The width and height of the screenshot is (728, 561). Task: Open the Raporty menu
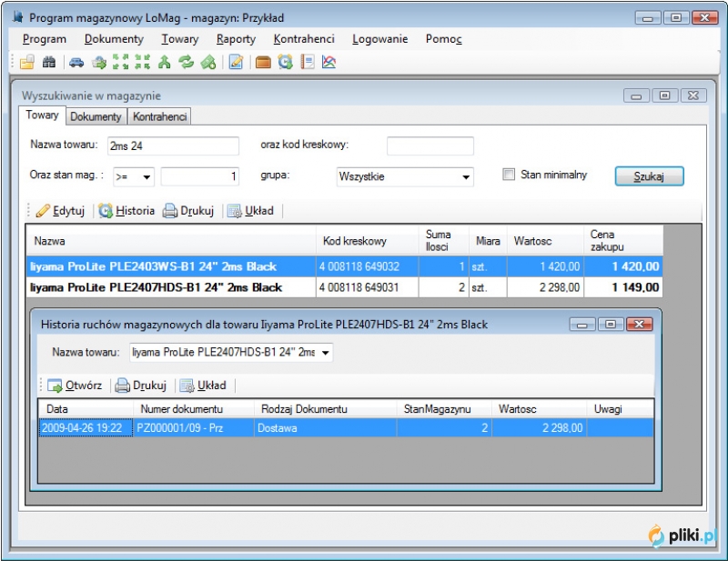click(x=236, y=39)
